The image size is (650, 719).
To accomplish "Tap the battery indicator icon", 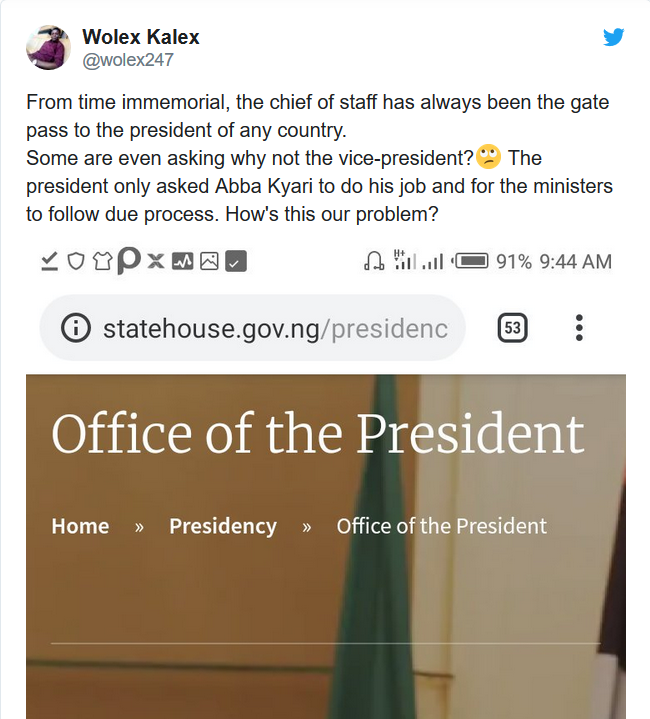I will (x=470, y=262).
